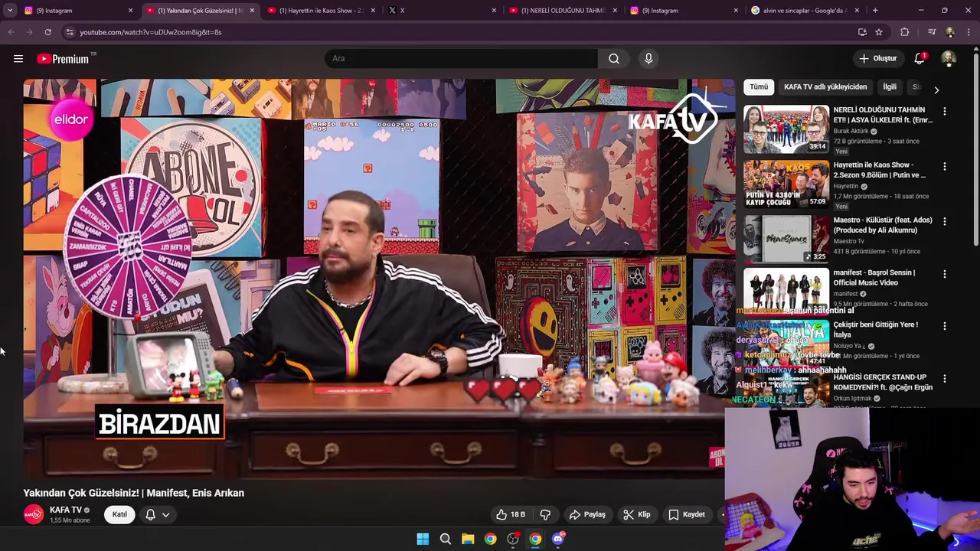The image size is (980, 551).
Task: Click the 1,55 Mn abone text
Action: tap(70, 521)
